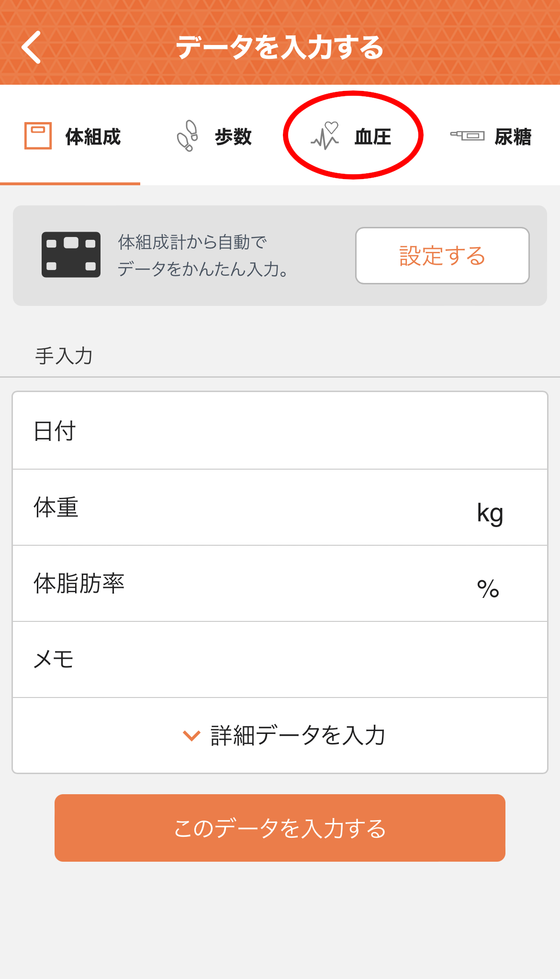Tap the 設定する button
The height and width of the screenshot is (979, 560).
pos(442,256)
